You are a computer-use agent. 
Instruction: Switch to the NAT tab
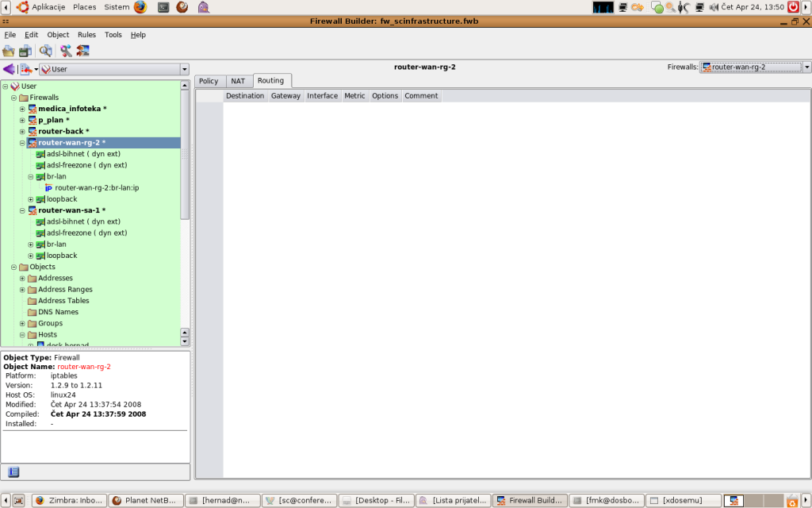click(238, 81)
